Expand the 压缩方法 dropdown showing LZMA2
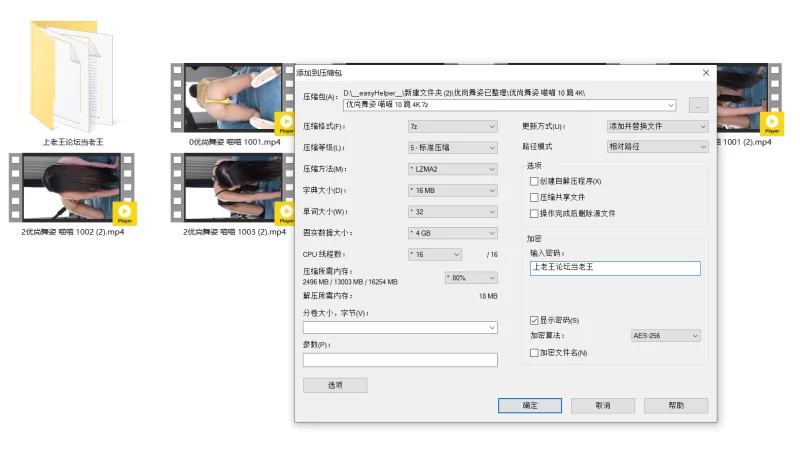Screen dimensions: 800x458 point(453,169)
